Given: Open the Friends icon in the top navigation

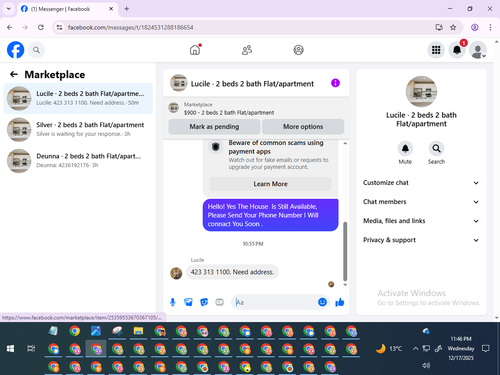Looking at the screenshot, I should tap(247, 50).
